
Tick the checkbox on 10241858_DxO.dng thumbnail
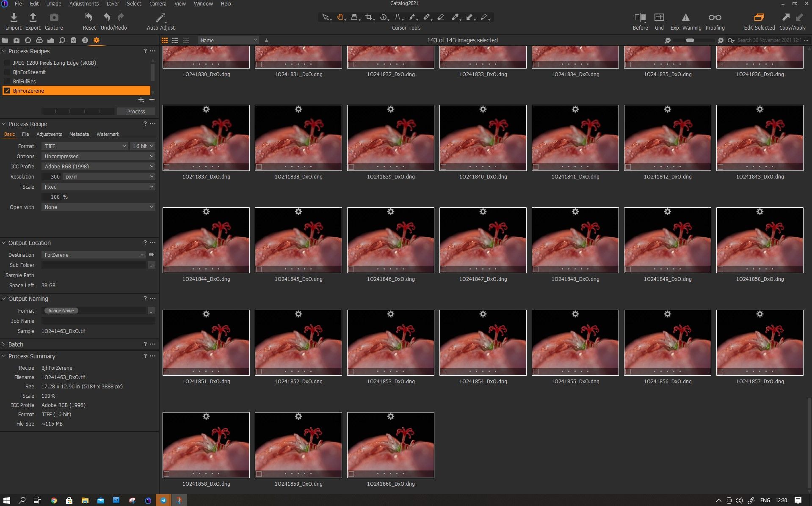167,474
